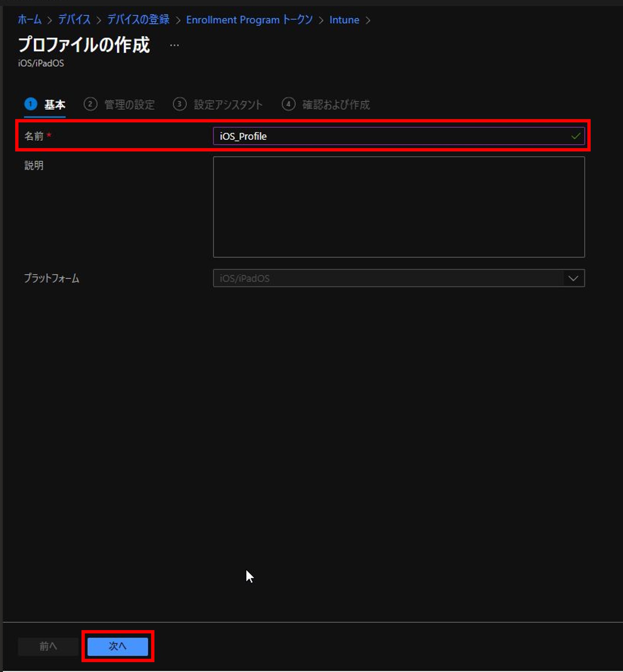Open the ホーム breadcrumb link

pos(30,20)
